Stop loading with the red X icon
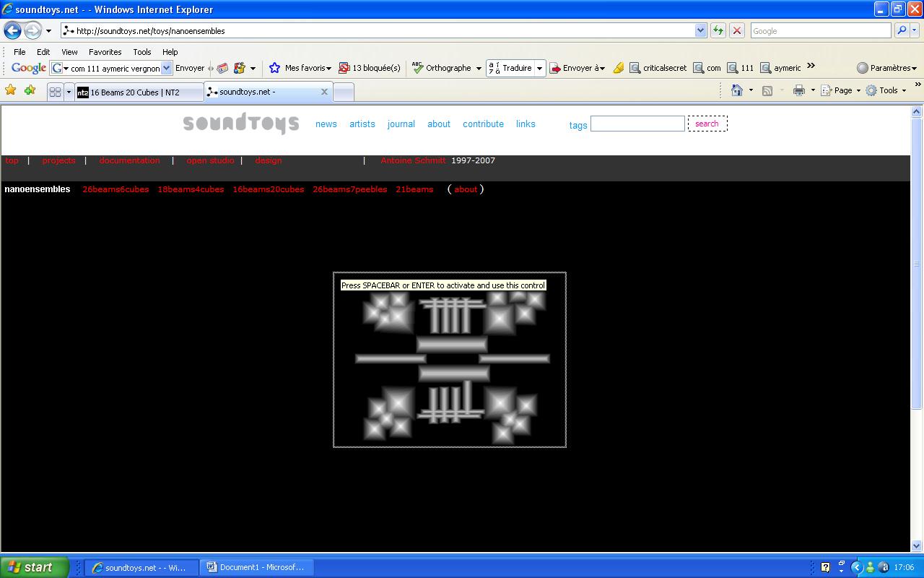This screenshot has width=924, height=578. click(736, 30)
